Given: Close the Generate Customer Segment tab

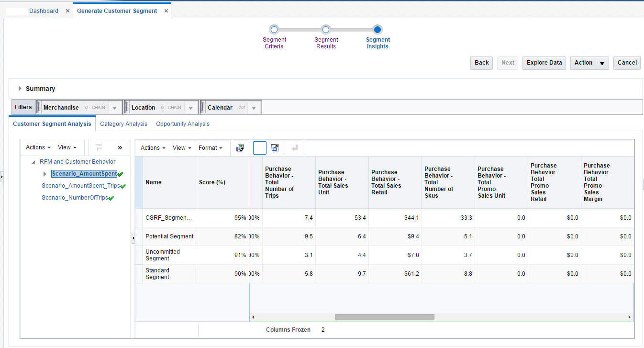Looking at the screenshot, I should (x=166, y=11).
